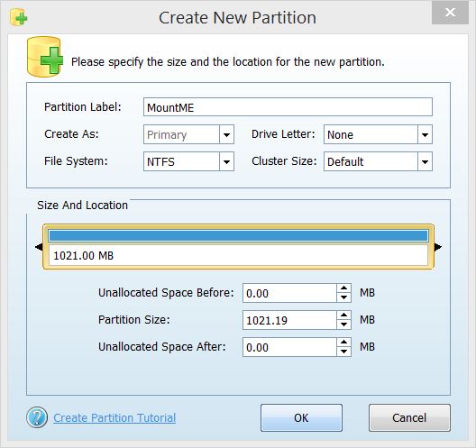Decrease Unallocated Space Before value

pyautogui.click(x=343, y=297)
